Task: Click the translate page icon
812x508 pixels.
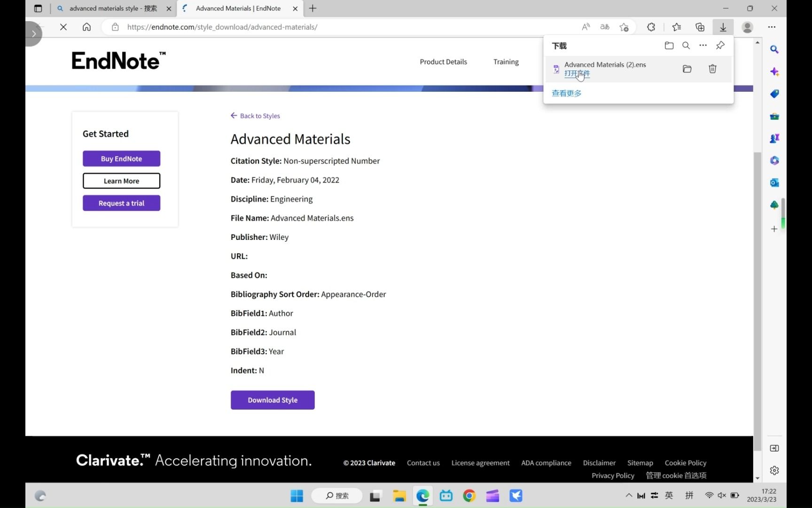Action: (x=605, y=27)
